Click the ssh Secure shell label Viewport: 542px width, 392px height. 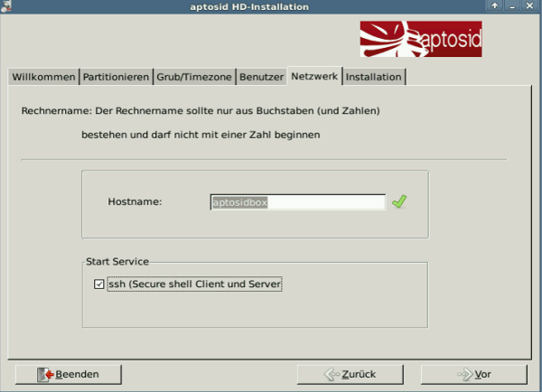coord(194,285)
